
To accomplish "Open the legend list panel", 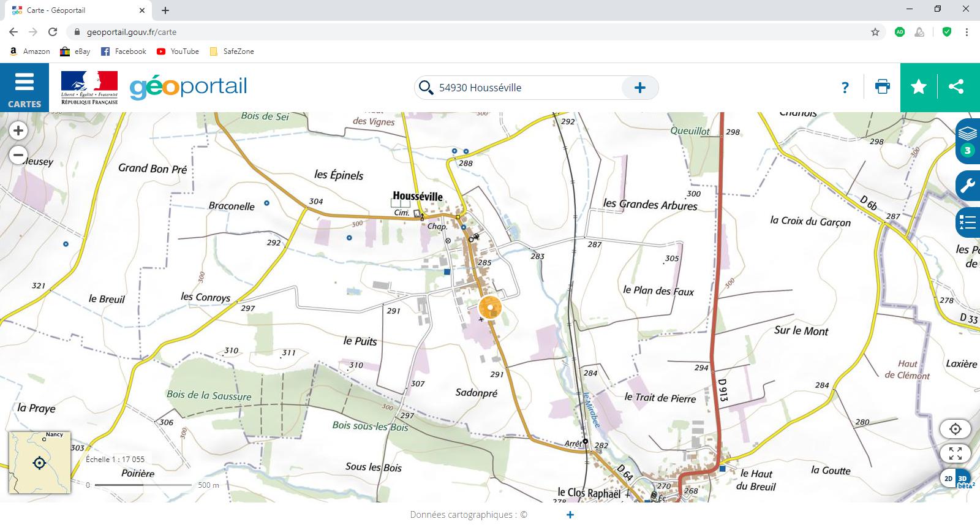I will tap(968, 222).
